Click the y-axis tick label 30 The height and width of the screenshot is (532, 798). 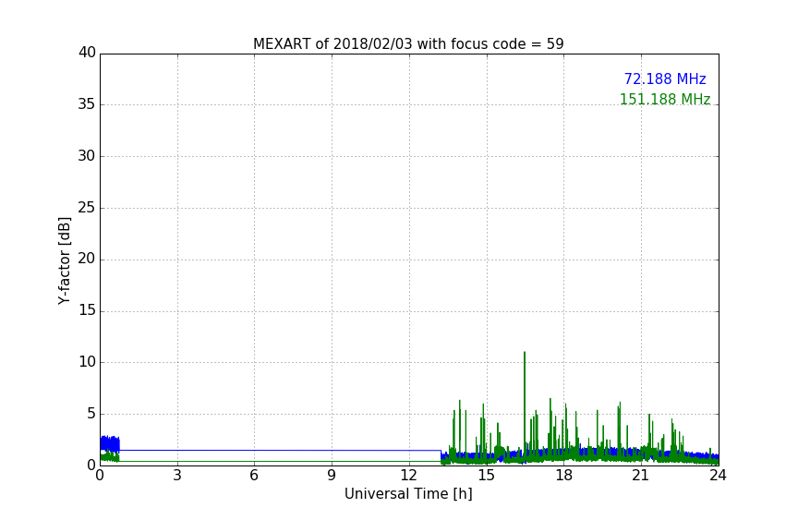pos(87,156)
